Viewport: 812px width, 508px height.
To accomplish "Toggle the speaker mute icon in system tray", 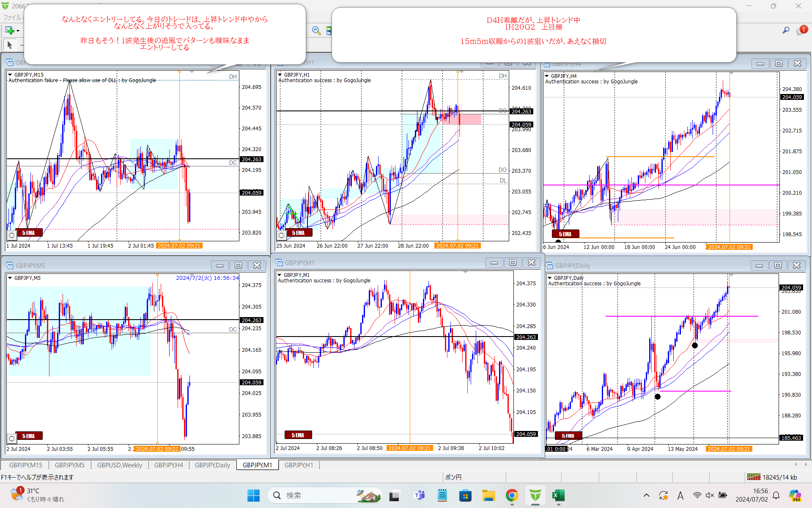I will point(710,495).
